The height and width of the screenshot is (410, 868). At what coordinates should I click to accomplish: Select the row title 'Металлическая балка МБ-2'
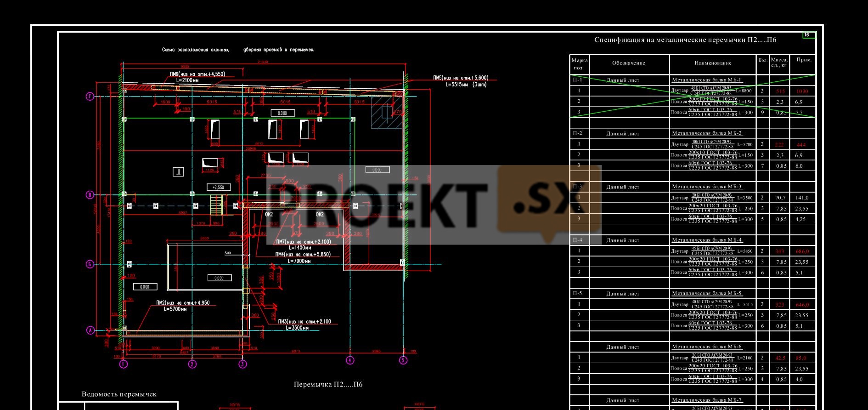[x=707, y=133]
